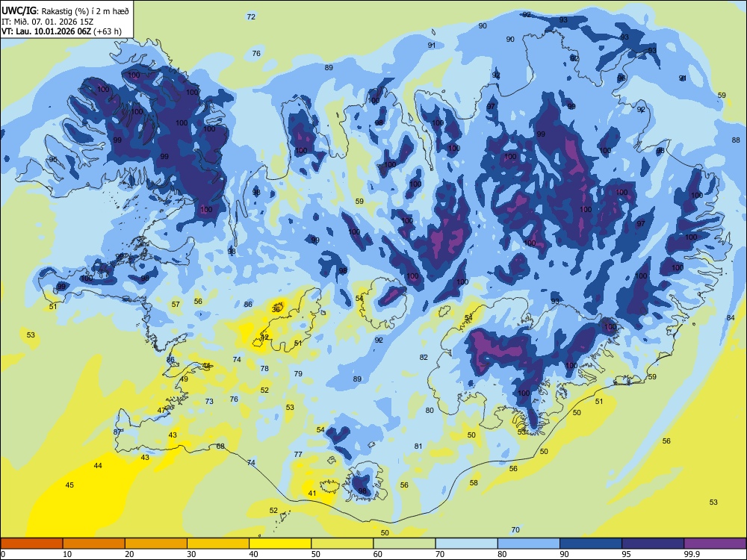Click the '82' humidity value on the map
This screenshot has height=560, width=747.
coord(424,357)
